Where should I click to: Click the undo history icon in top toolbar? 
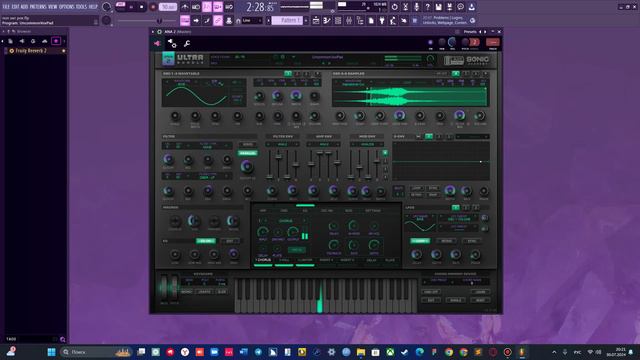pos(394,7)
